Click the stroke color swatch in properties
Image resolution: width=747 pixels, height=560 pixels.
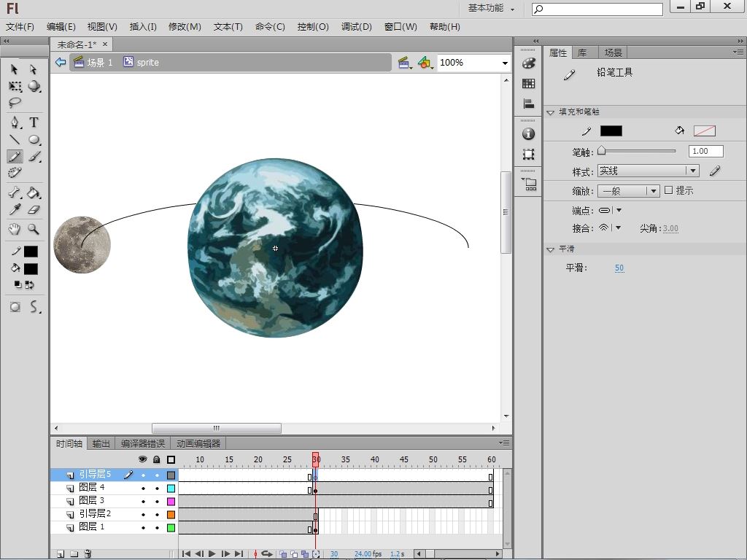[611, 131]
